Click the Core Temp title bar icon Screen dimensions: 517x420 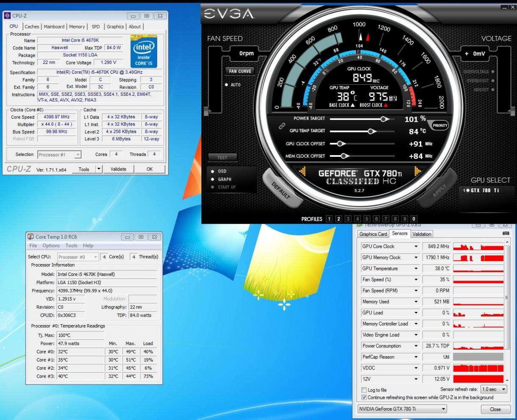(x=31, y=237)
